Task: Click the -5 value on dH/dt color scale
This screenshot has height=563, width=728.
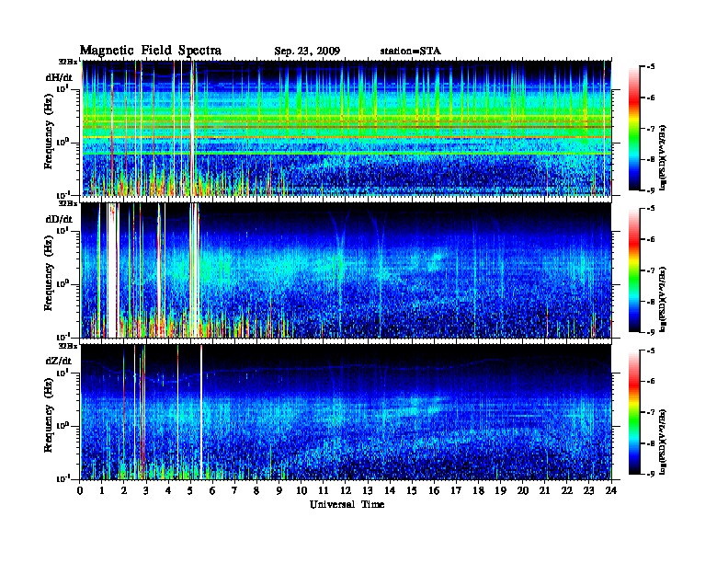Action: coord(651,67)
